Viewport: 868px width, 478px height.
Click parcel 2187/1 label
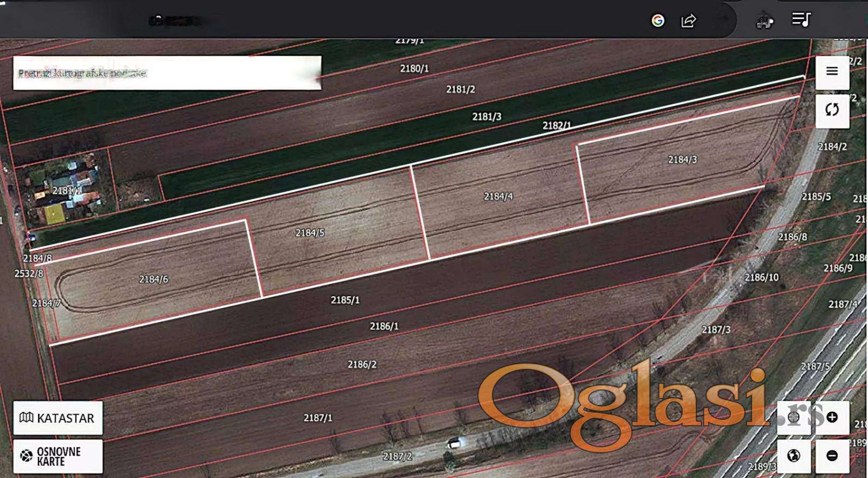point(318,418)
